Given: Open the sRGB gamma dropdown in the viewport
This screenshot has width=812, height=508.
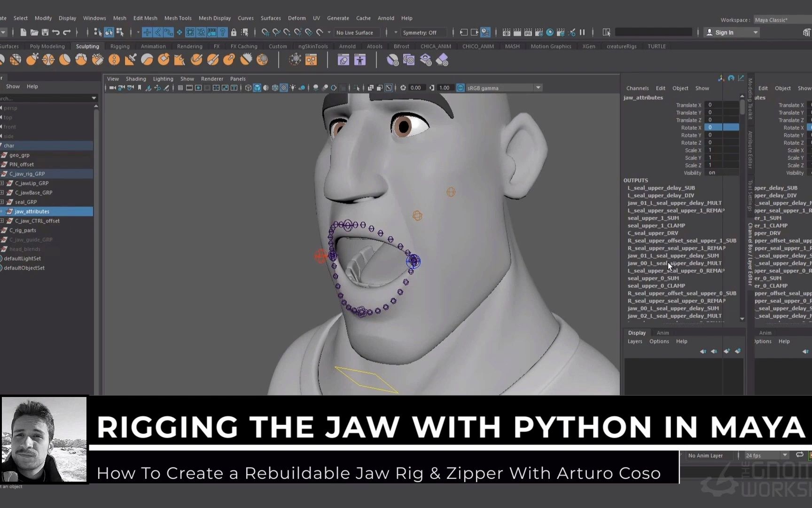Looking at the screenshot, I should pos(538,87).
